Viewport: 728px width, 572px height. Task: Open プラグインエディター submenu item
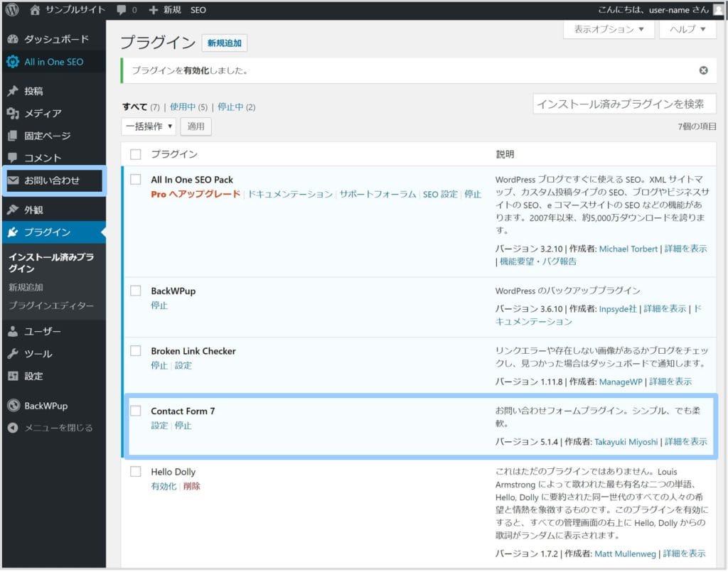(x=51, y=306)
